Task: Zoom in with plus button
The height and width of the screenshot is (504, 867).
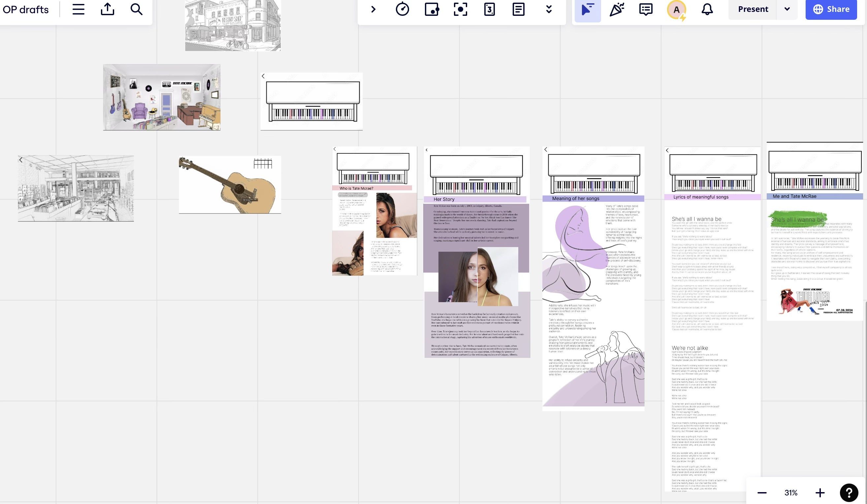Action: coord(820,493)
